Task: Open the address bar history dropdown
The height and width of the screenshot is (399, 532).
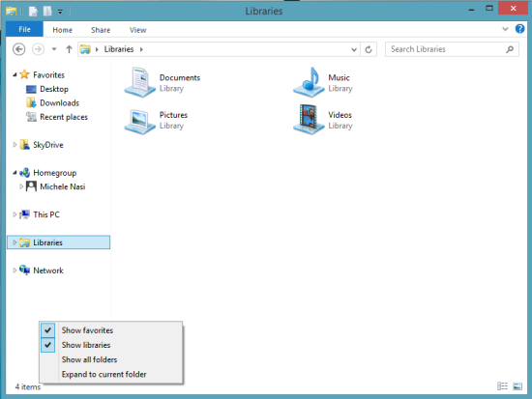Action: tap(354, 50)
